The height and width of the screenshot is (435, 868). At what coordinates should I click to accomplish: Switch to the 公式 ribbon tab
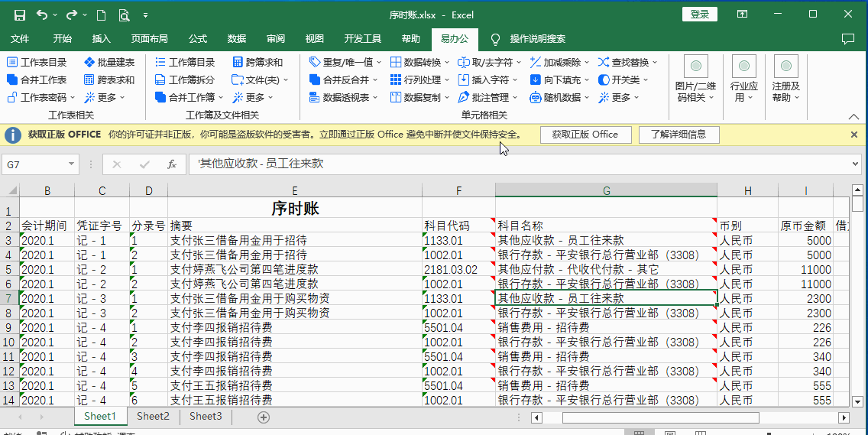click(x=198, y=39)
